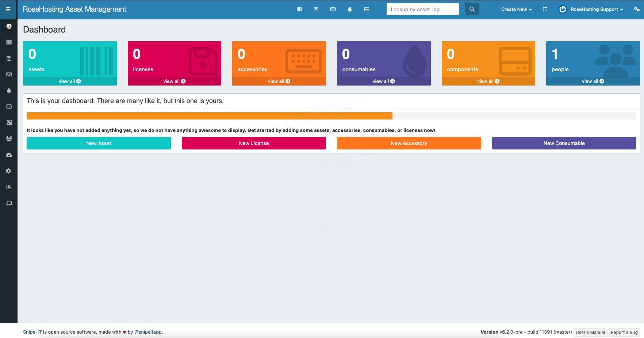Open admin settings gears icon top right
Image resolution: width=644 pixels, height=338 pixels.
636,10
